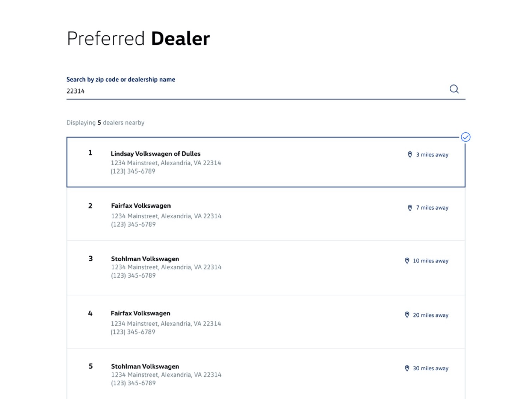Image resolution: width=532 pixels, height=399 pixels.
Task: Click the phone number of dealer 4
Action: click(133, 332)
